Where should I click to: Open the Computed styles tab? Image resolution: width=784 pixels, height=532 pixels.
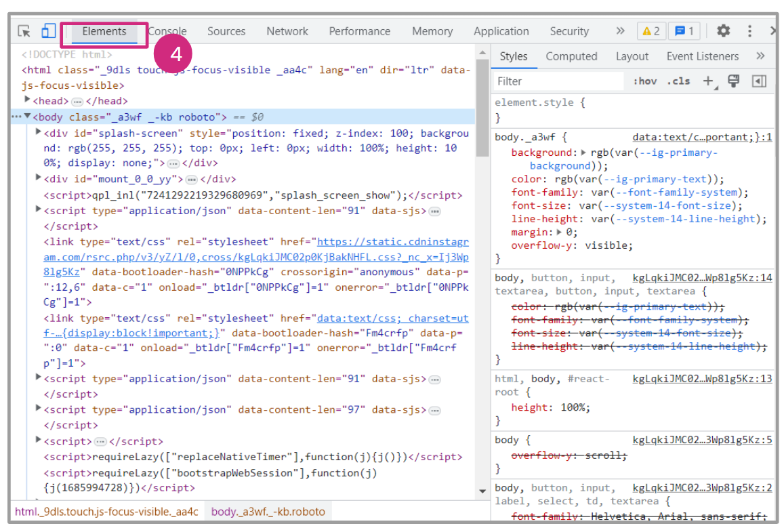click(x=571, y=56)
